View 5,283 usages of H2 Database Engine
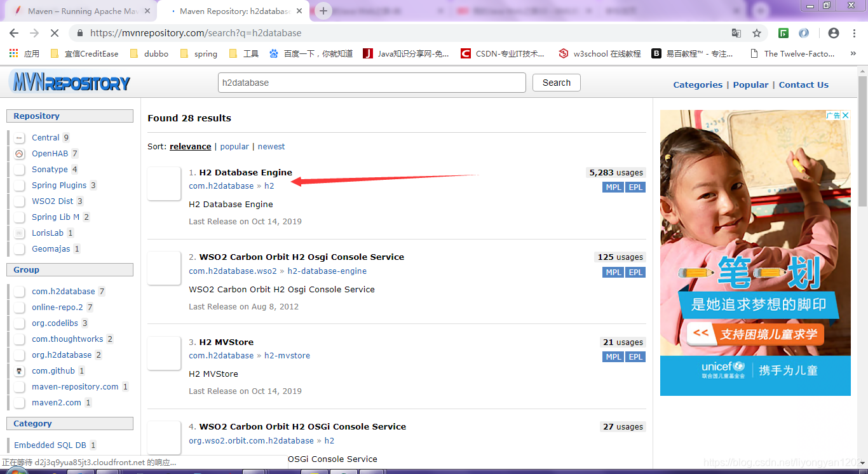868x474 pixels. [x=616, y=172]
